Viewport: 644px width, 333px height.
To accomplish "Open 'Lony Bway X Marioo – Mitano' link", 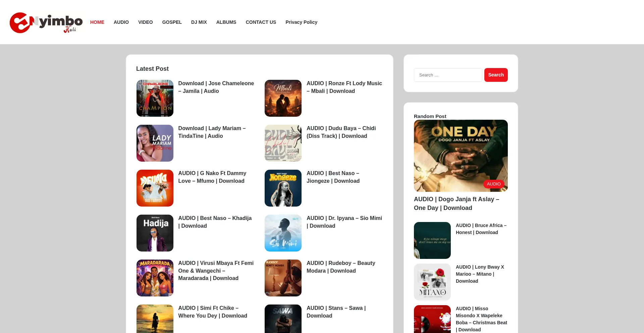I will pos(480,274).
